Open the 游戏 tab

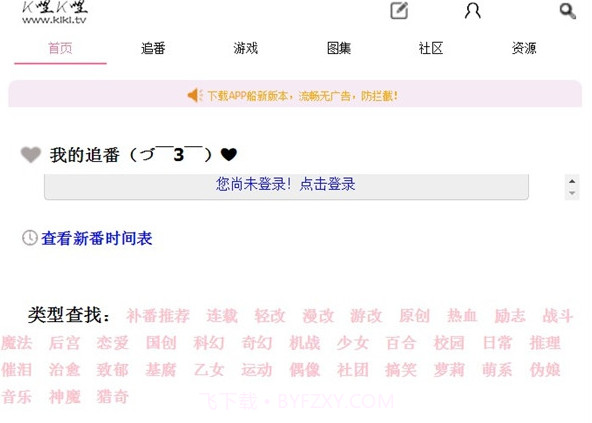click(x=245, y=48)
